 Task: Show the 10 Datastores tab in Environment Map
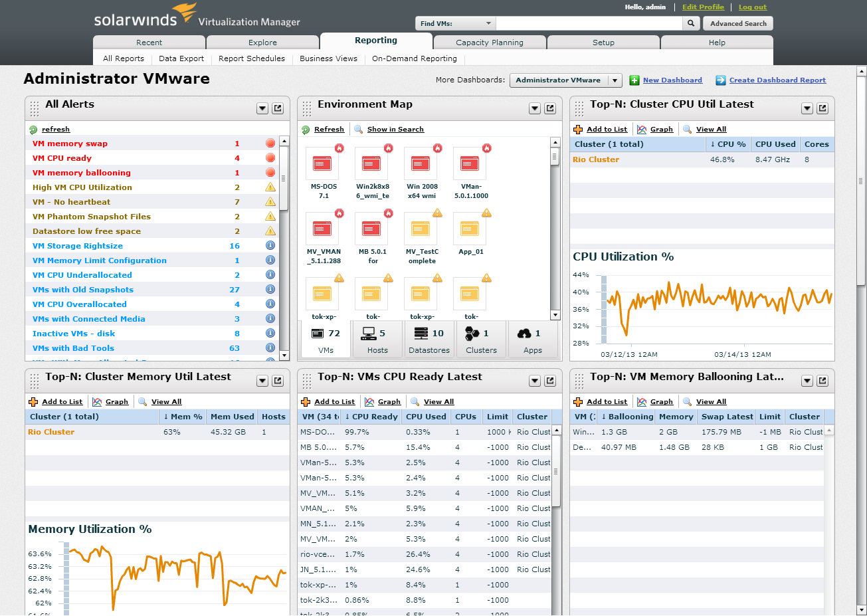(x=429, y=340)
